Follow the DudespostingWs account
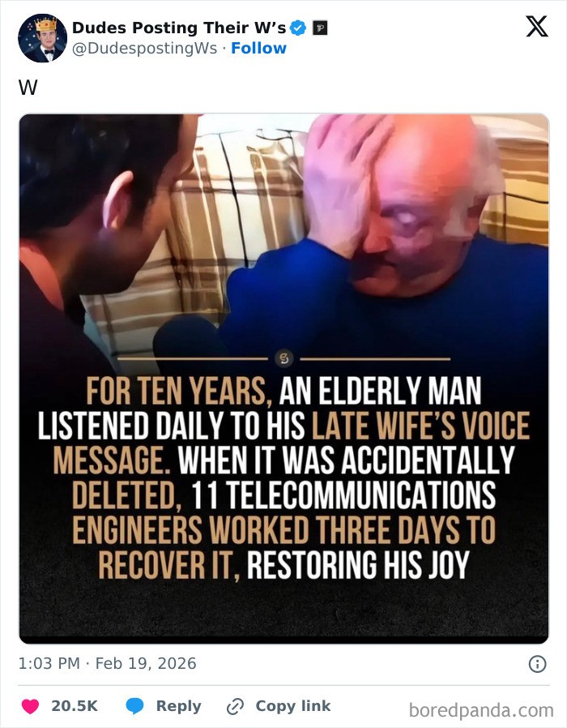 [258, 48]
